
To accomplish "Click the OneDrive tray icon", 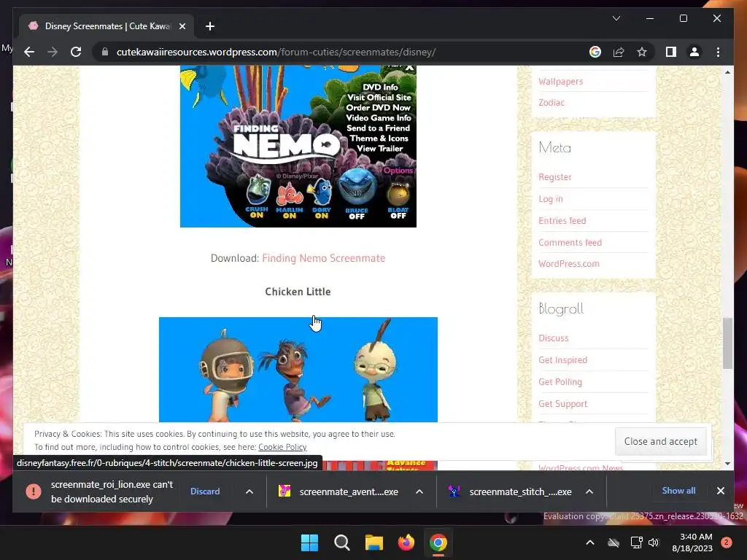I will 614,542.
